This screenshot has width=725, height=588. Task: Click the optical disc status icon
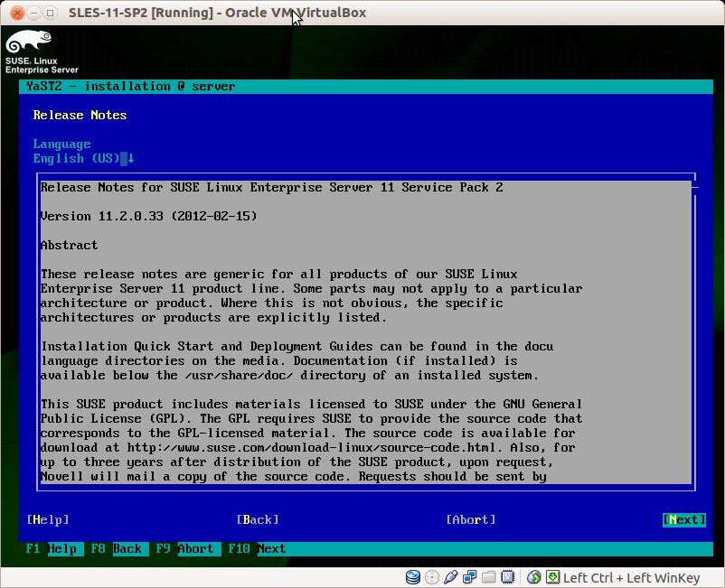pos(432,577)
